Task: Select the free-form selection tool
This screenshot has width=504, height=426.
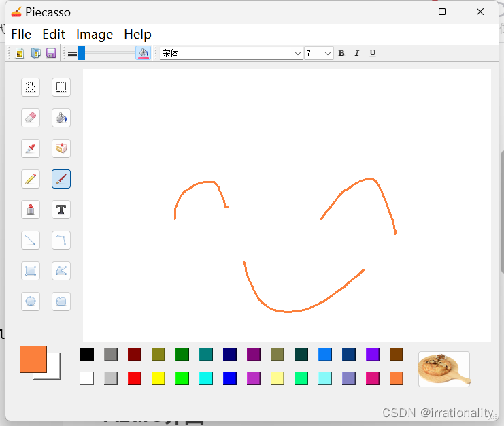Action: tap(31, 87)
